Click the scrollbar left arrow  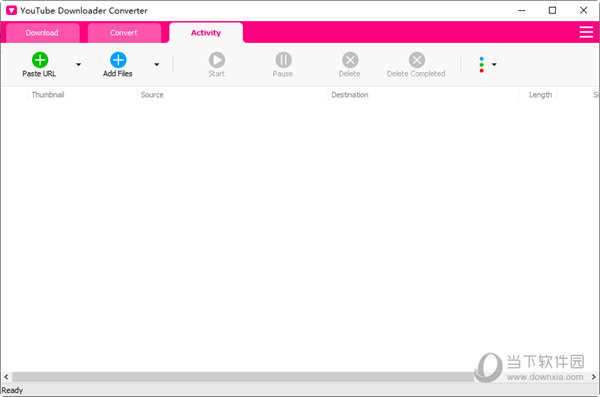coord(6,377)
